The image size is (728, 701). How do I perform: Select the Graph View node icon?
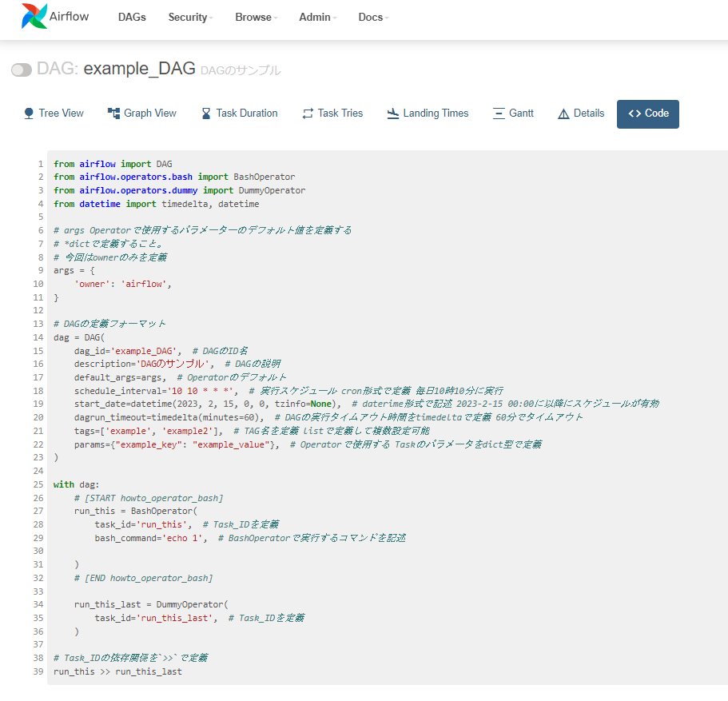click(114, 113)
